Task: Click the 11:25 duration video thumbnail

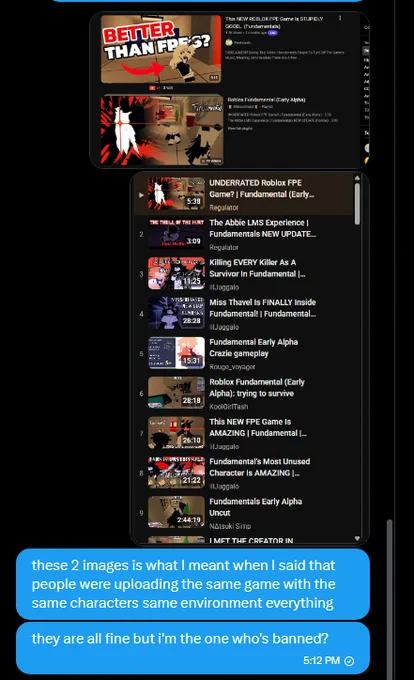Action: pyautogui.click(x=176, y=273)
